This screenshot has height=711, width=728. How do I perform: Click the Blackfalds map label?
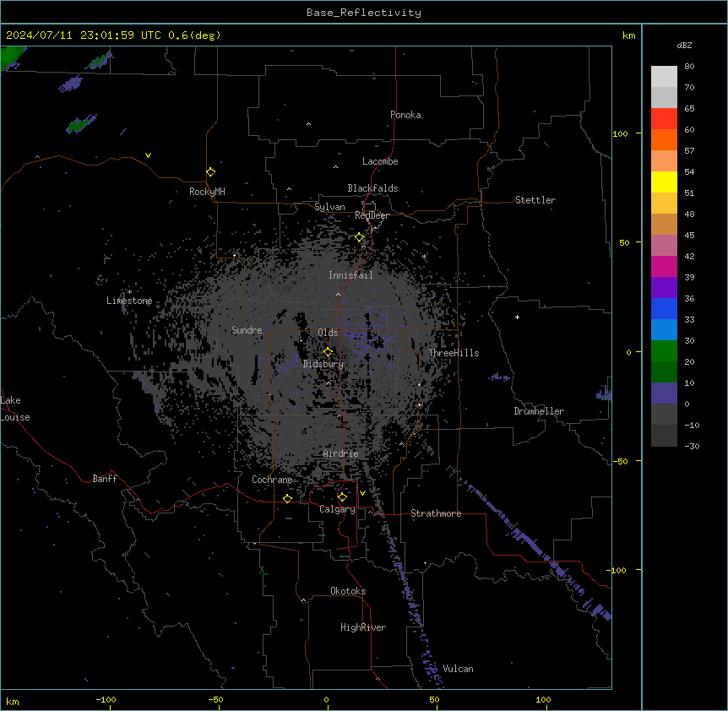tap(372, 188)
